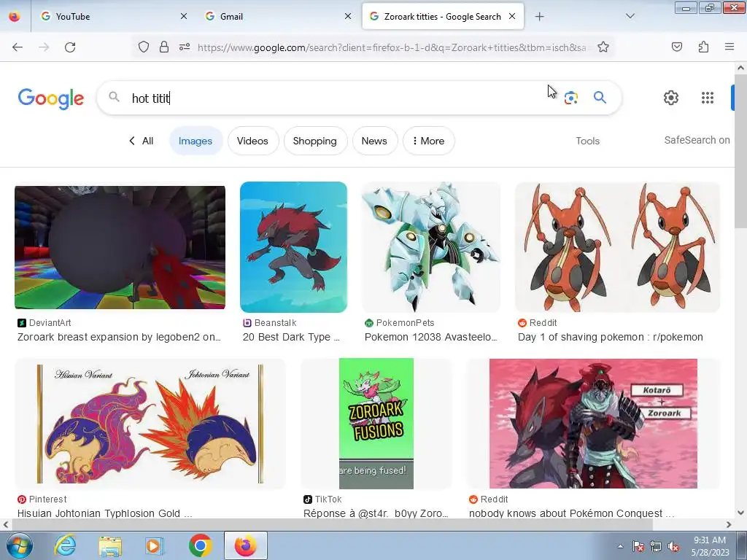Viewport: 747px width, 560px height.
Task: Open the Zoroark Fusions TikTok thumbnail
Action: pyautogui.click(x=376, y=424)
